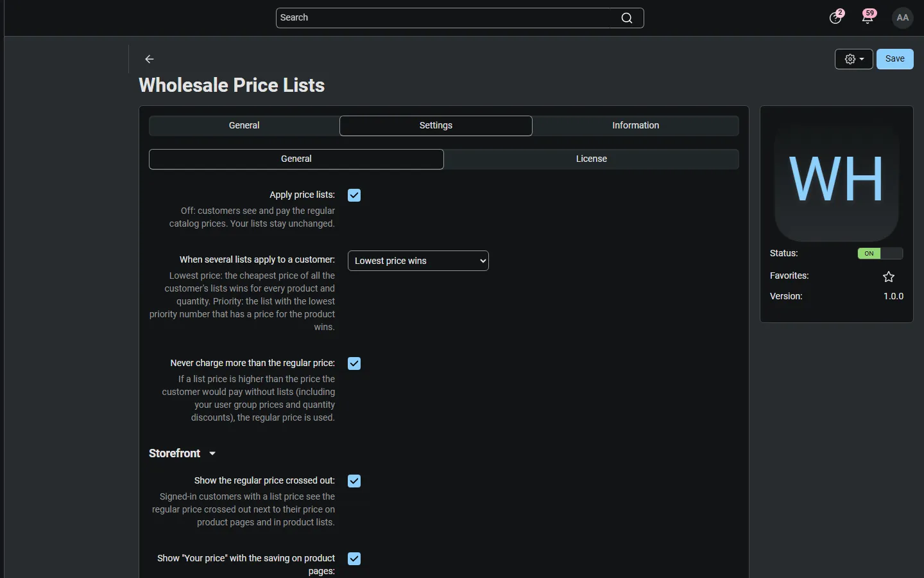Open notifications bell with badge 59
This screenshot has width=924, height=578.
[868, 17]
